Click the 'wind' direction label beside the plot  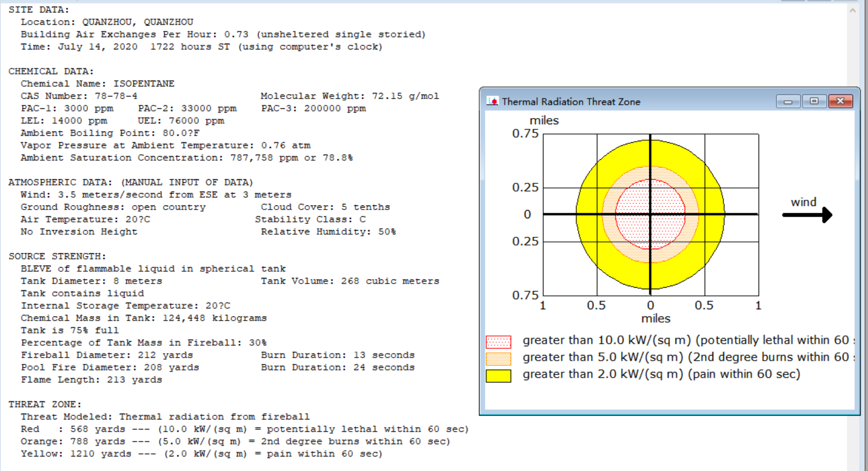pos(803,202)
